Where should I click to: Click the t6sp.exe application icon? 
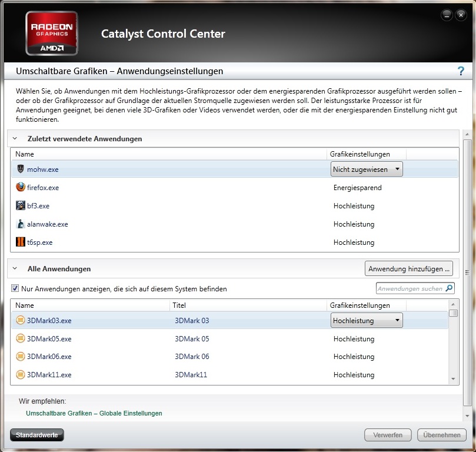pos(21,242)
